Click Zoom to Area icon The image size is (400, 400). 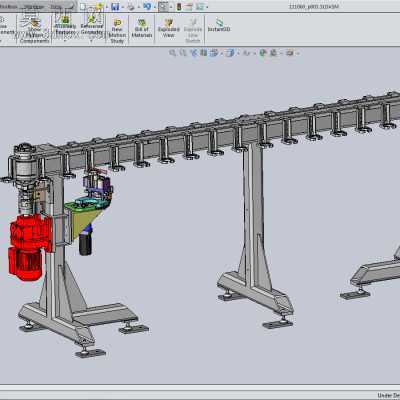point(183,53)
